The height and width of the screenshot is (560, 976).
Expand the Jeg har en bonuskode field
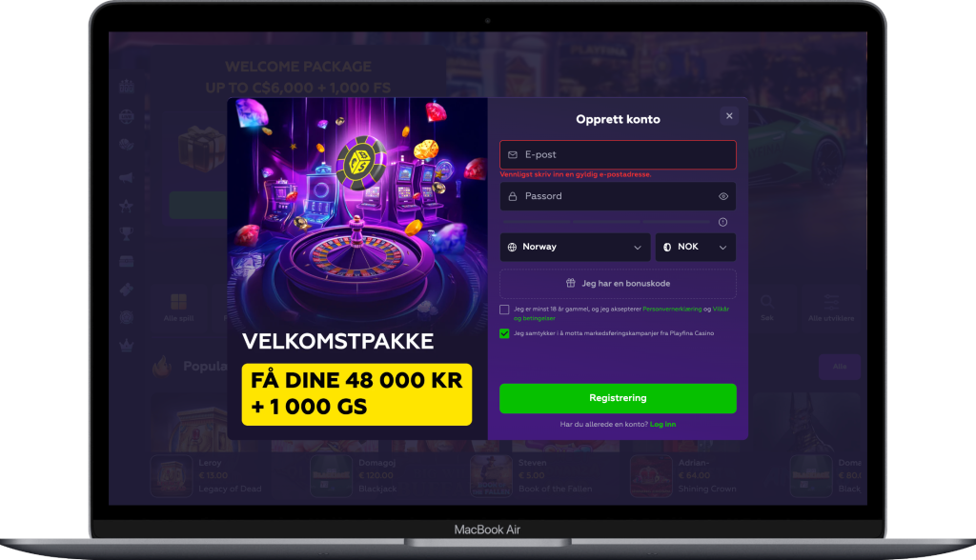click(x=618, y=284)
